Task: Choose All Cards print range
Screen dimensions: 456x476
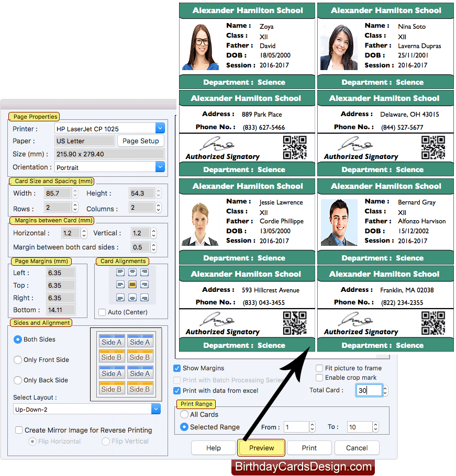Action: 184,414
